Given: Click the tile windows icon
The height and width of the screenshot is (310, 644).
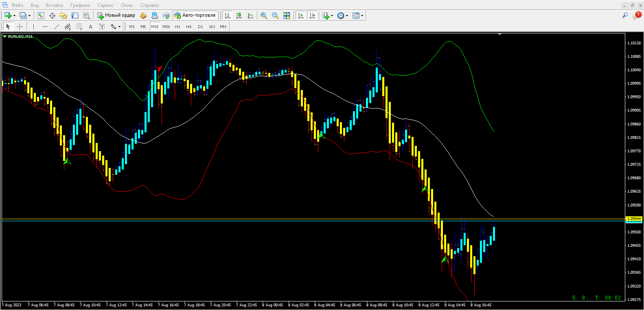Looking at the screenshot, I should pos(287,15).
